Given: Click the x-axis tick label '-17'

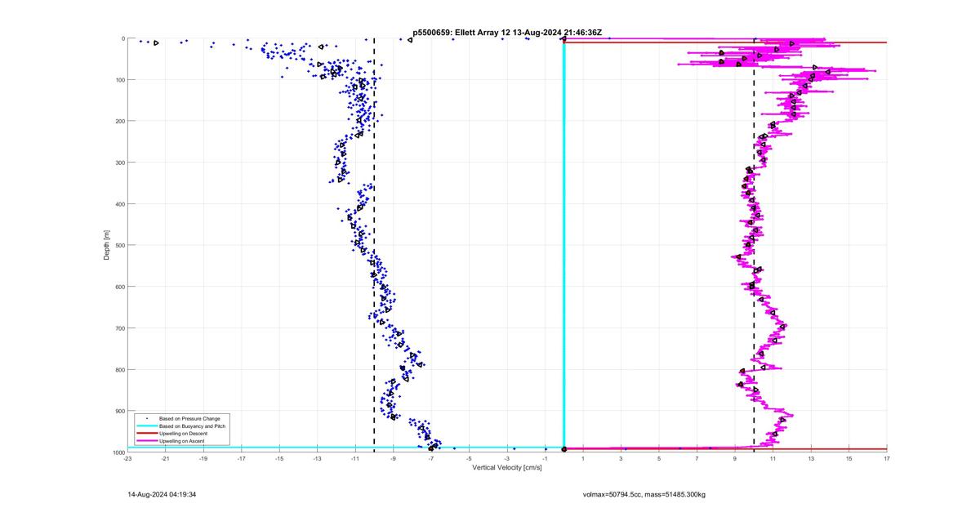Looking at the screenshot, I should [x=242, y=458].
